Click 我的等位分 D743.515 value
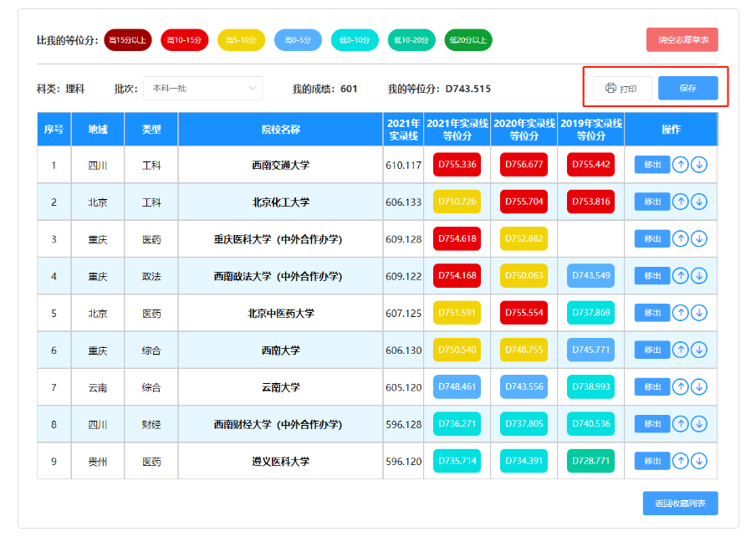 coord(468,89)
